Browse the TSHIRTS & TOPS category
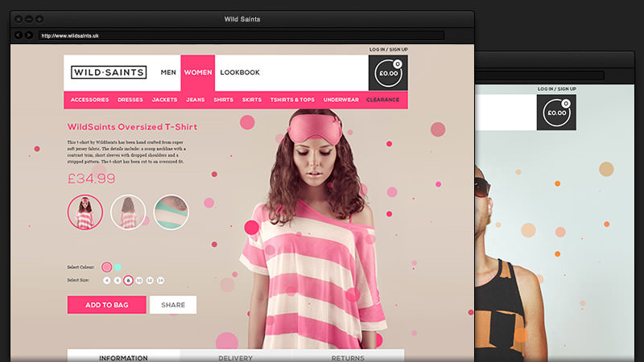The image size is (644, 362). click(x=292, y=100)
